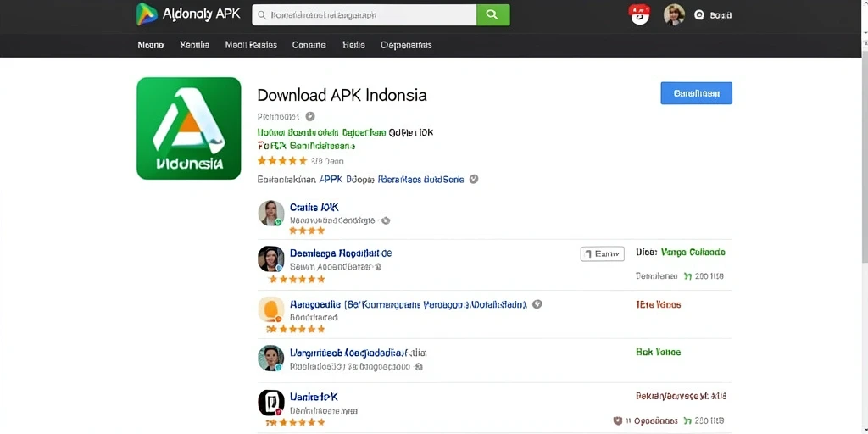Click the star rating under the main app title
This screenshot has width=868, height=434.
(282, 161)
